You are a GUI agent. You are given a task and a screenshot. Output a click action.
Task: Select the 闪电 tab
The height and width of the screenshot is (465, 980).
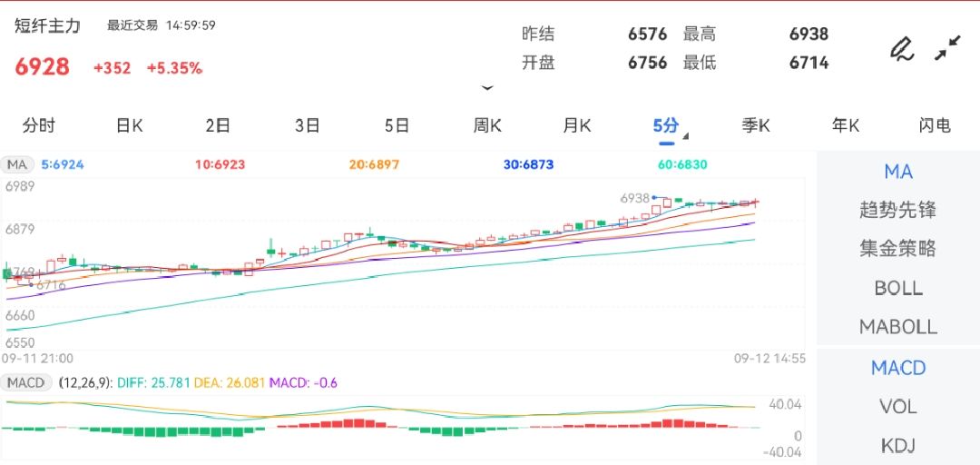[934, 125]
